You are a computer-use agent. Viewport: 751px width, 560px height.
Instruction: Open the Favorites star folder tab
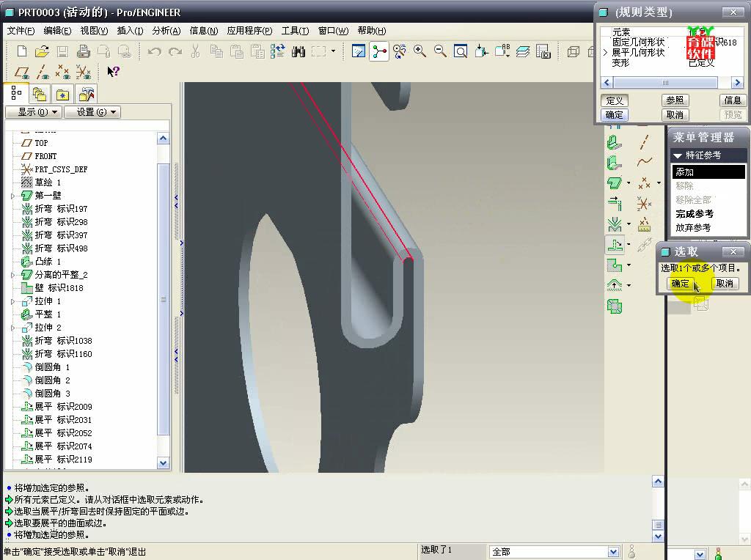coord(63,95)
